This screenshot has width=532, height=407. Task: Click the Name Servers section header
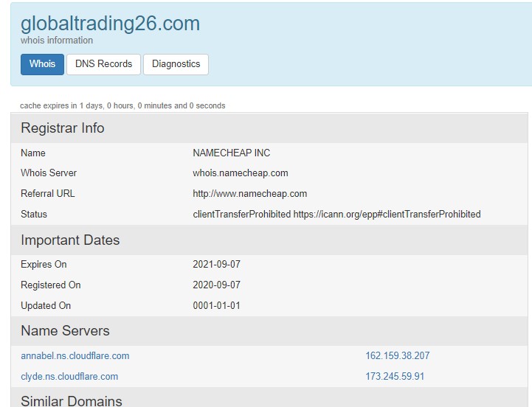click(269, 330)
